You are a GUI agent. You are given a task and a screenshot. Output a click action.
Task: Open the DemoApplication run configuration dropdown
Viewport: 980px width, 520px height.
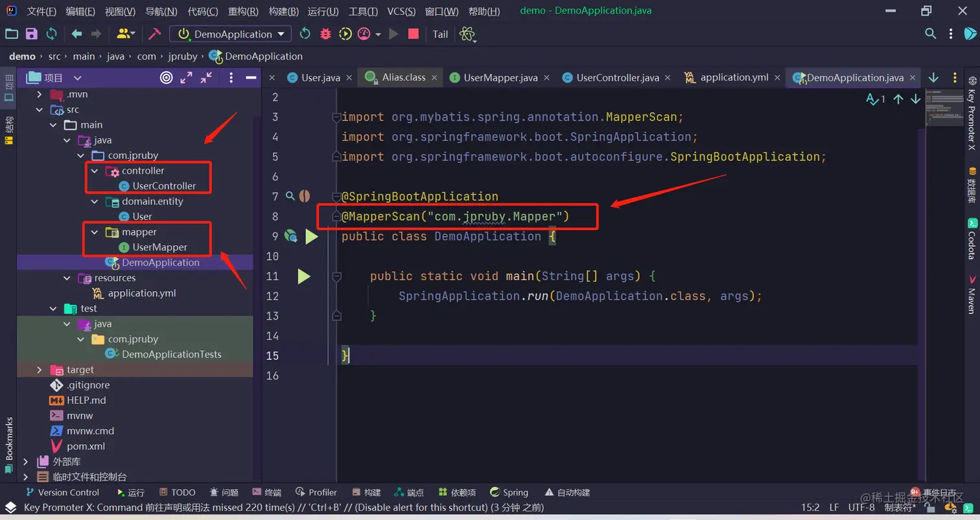[230, 34]
